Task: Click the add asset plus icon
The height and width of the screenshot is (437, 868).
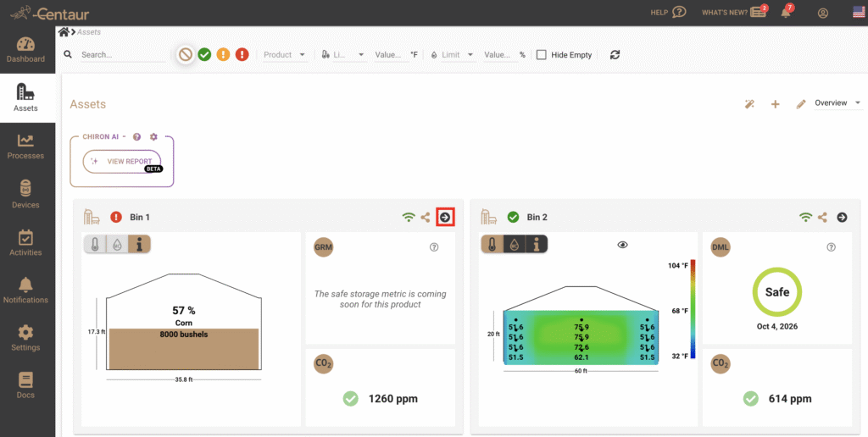Action: point(775,104)
